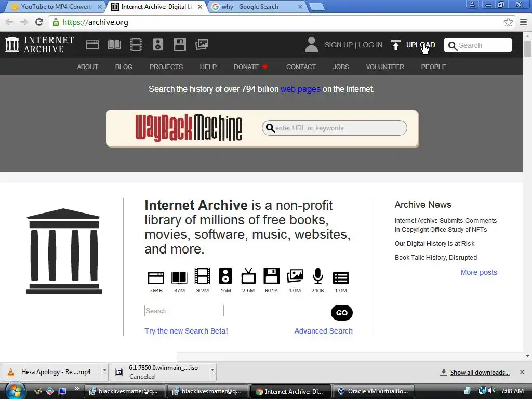This screenshot has height=399, width=532.
Task: Click the LOG IN link
Action: pyautogui.click(x=370, y=45)
